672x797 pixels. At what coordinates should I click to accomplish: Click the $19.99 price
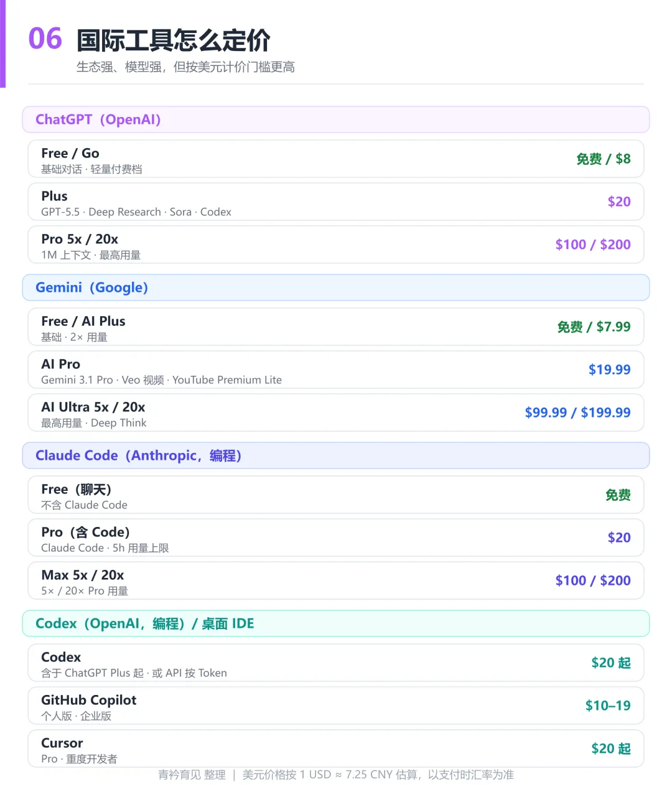610,370
